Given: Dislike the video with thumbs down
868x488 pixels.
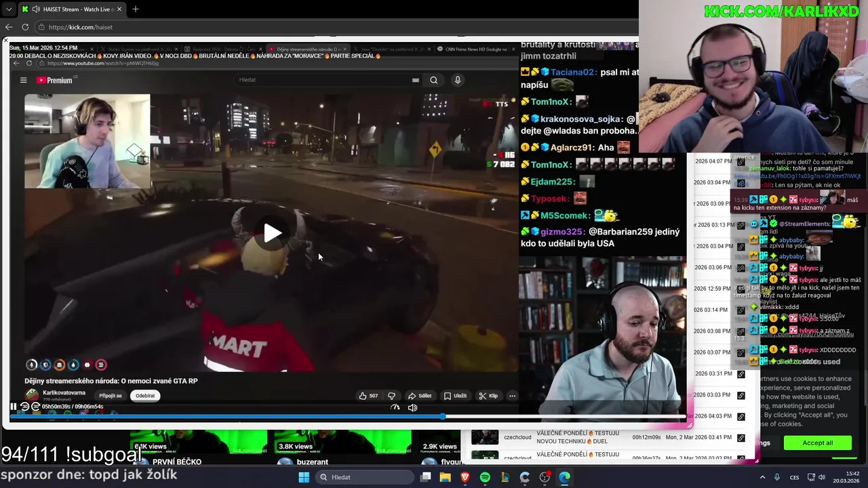Looking at the screenshot, I should [x=391, y=396].
